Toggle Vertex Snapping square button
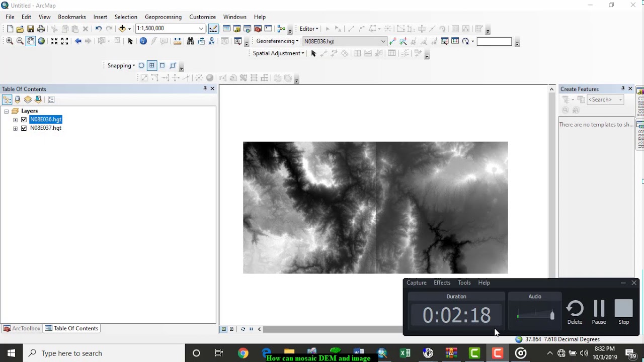The image size is (644, 362). pos(162,65)
